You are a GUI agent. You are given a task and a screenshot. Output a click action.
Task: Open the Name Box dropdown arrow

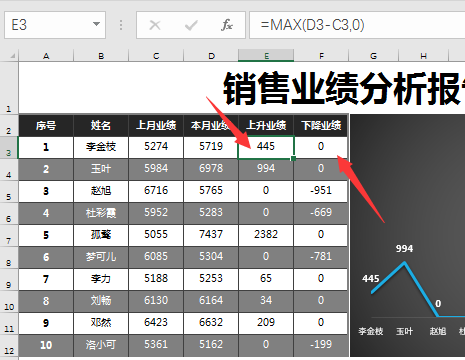tap(96, 24)
